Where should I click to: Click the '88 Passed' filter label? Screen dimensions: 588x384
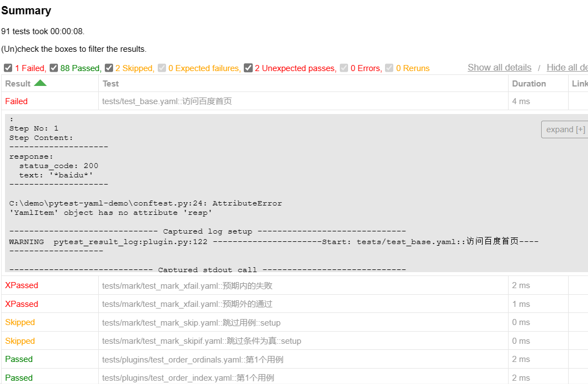81,68
